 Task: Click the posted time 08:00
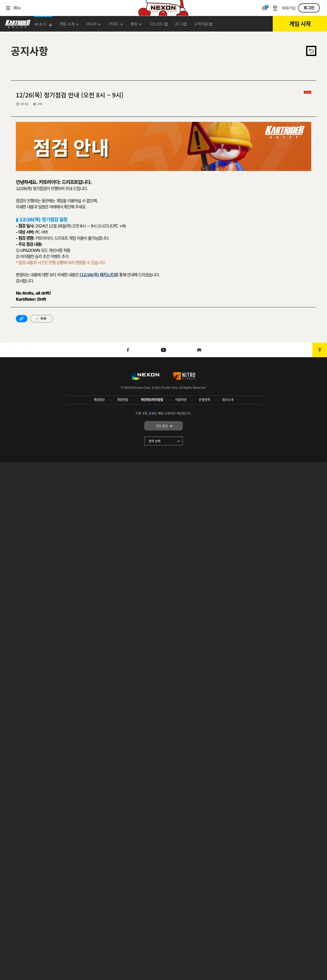click(x=22, y=104)
